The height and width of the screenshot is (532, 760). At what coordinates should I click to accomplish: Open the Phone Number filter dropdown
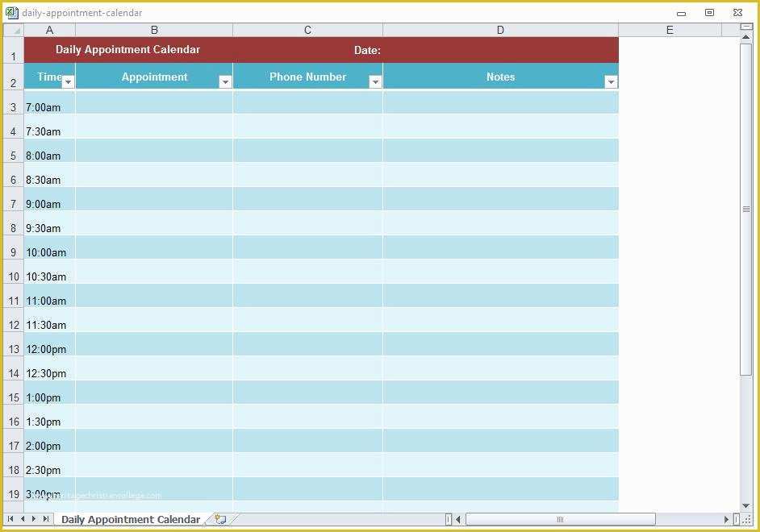[375, 81]
